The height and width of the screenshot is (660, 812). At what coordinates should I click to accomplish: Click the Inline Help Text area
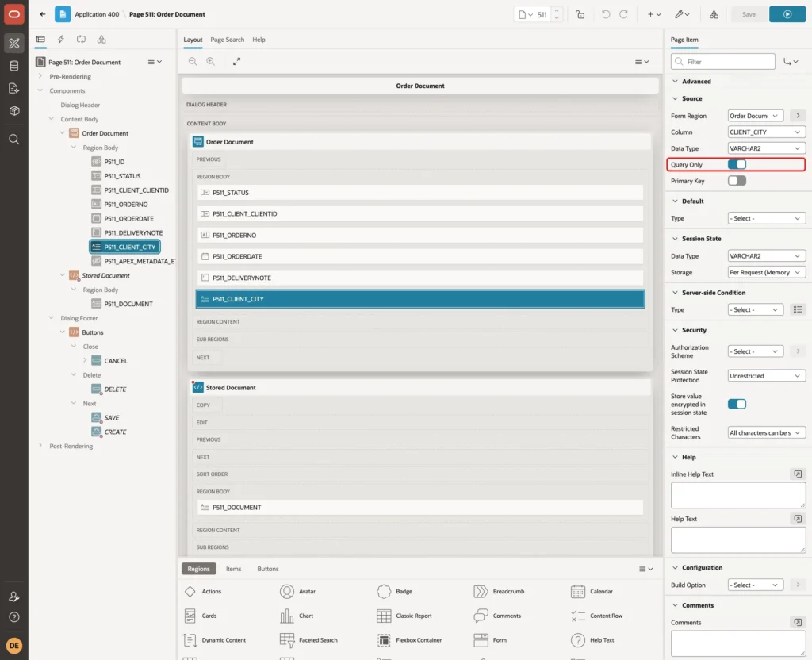[x=738, y=495]
